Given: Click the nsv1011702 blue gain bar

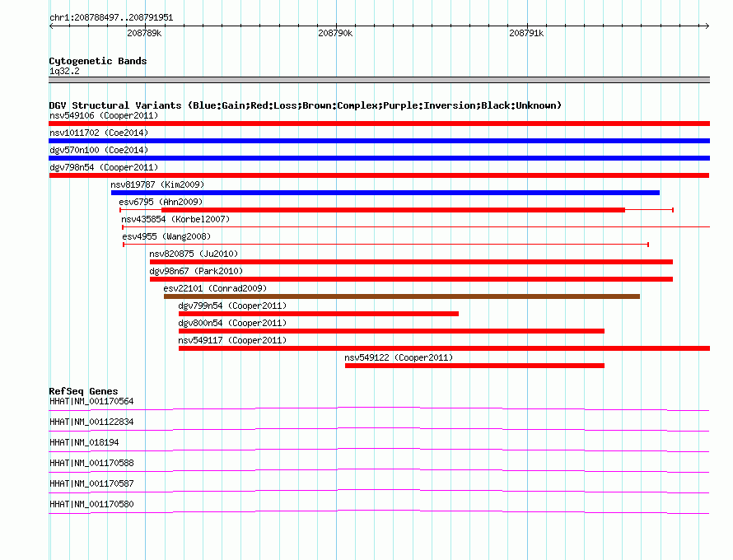Looking at the screenshot, I should pos(379,141).
